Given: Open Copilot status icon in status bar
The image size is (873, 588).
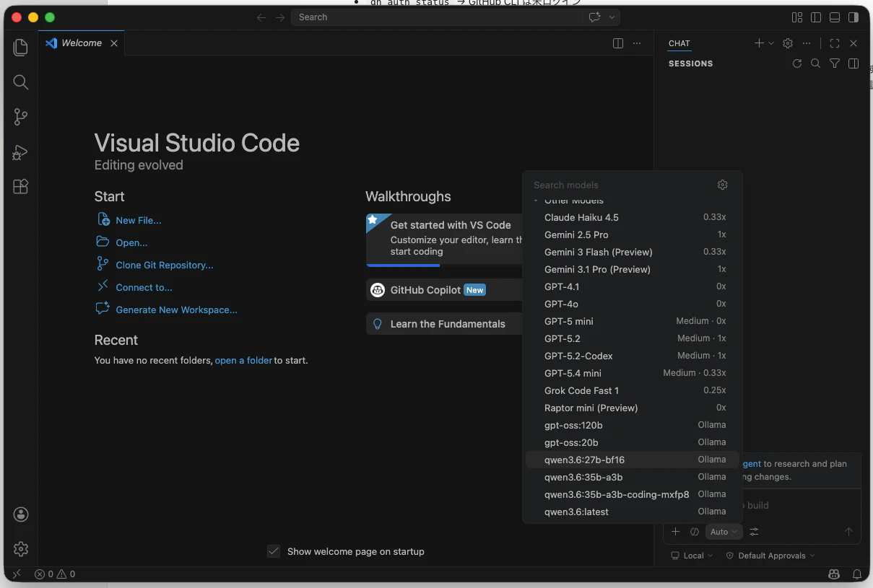Looking at the screenshot, I should (834, 574).
